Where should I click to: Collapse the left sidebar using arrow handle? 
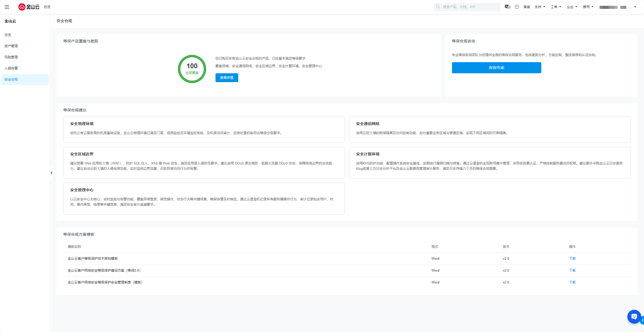coord(51,173)
